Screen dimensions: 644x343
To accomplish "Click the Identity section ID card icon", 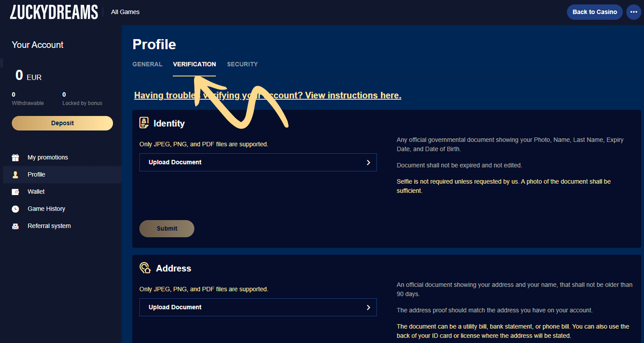I will pyautogui.click(x=144, y=123).
